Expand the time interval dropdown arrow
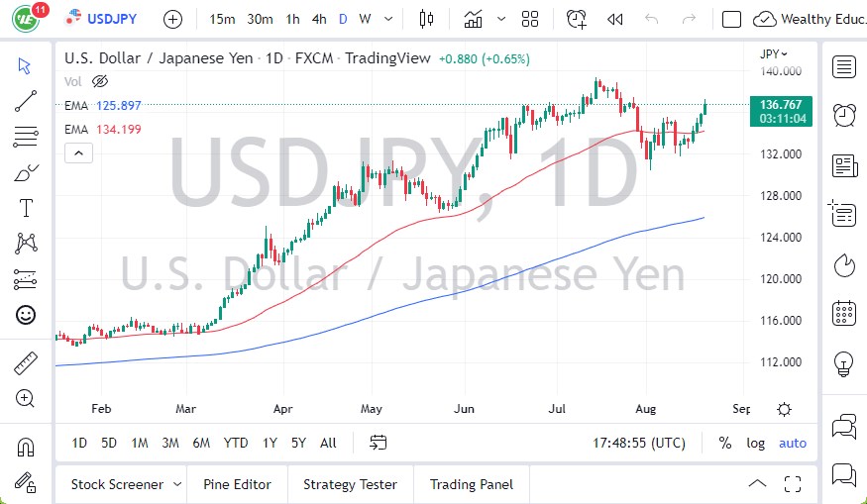The width and height of the screenshot is (867, 504). pyautogui.click(x=387, y=19)
